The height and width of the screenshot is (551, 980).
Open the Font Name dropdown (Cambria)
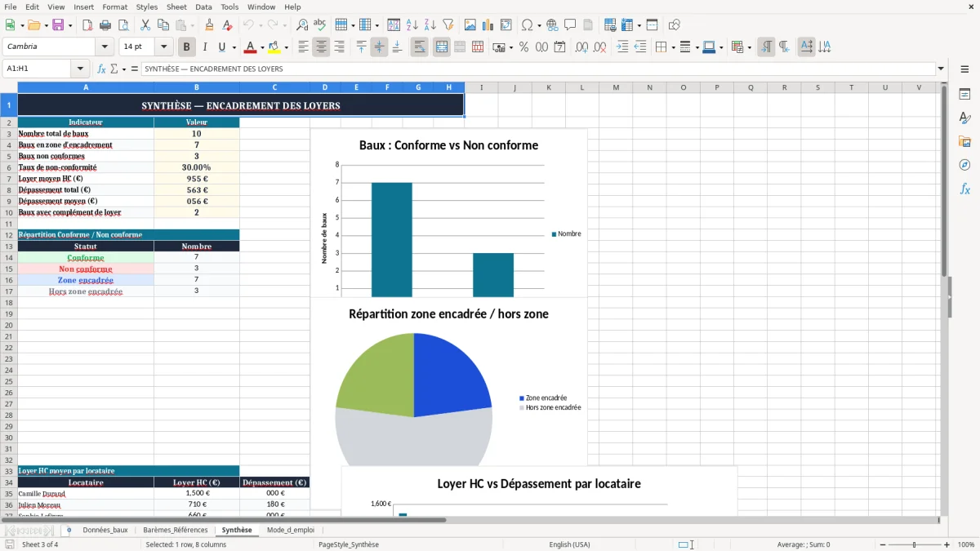105,47
